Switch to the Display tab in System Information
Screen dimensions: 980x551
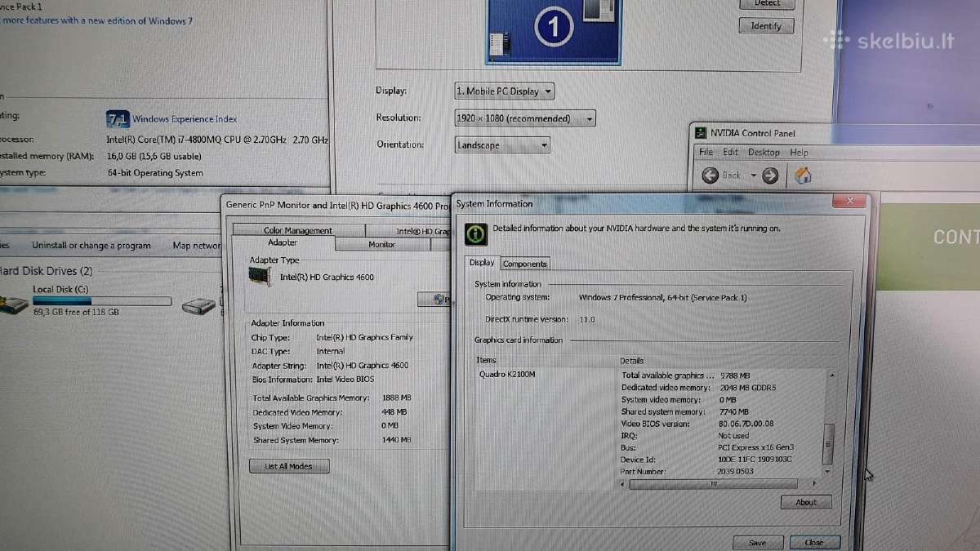pyautogui.click(x=482, y=262)
